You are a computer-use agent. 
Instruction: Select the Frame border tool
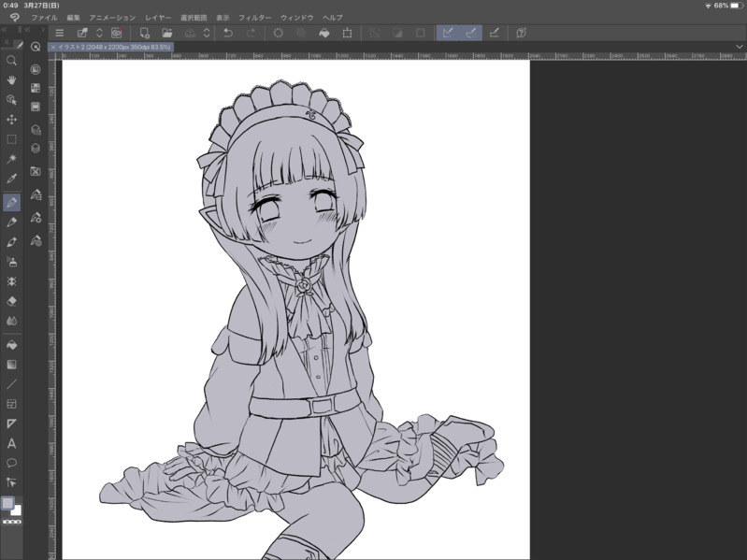(11, 404)
